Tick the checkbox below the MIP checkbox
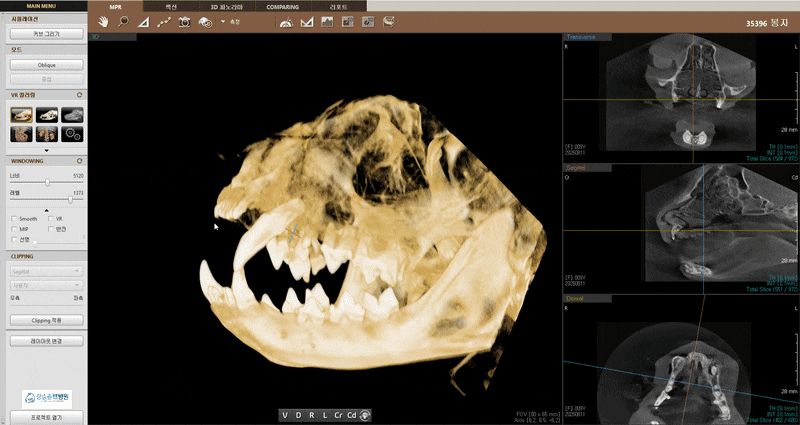The width and height of the screenshot is (800, 425). tap(14, 239)
